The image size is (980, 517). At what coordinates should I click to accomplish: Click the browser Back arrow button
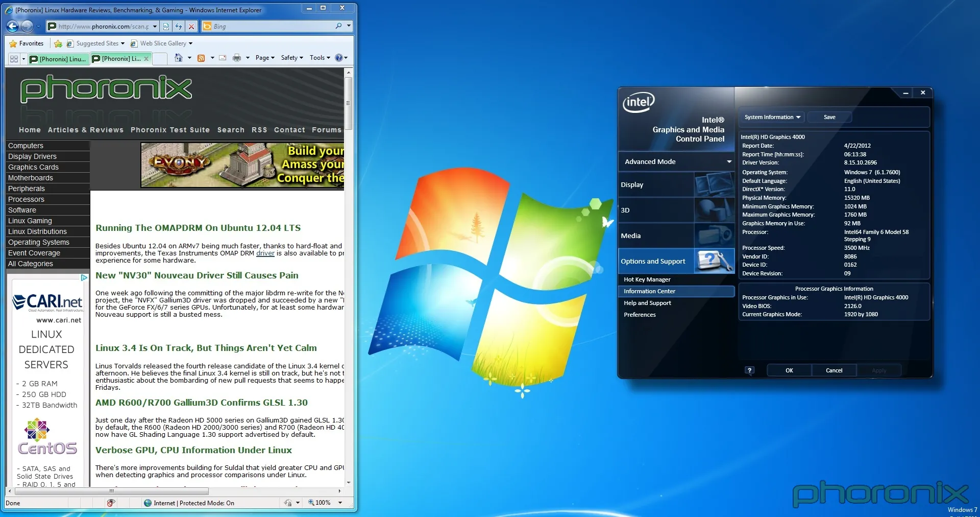tap(13, 26)
